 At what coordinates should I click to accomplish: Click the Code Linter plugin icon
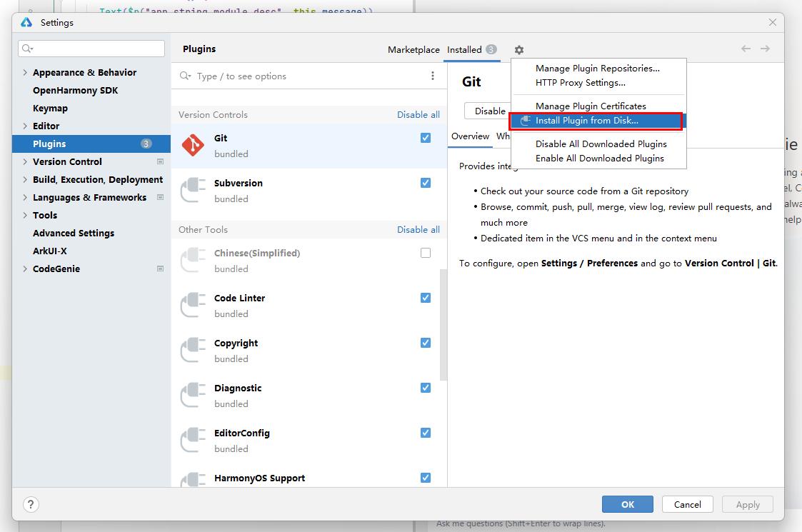[193, 306]
